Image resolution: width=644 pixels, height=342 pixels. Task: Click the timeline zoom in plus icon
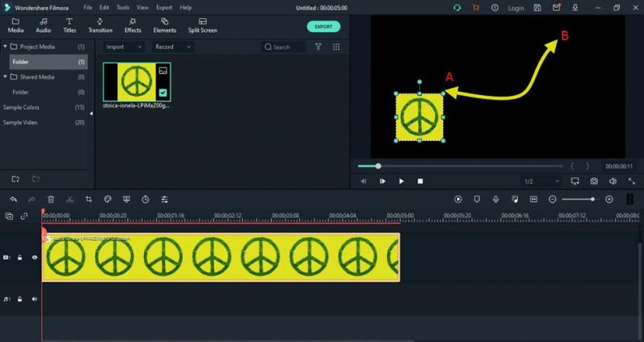pyautogui.click(x=609, y=199)
